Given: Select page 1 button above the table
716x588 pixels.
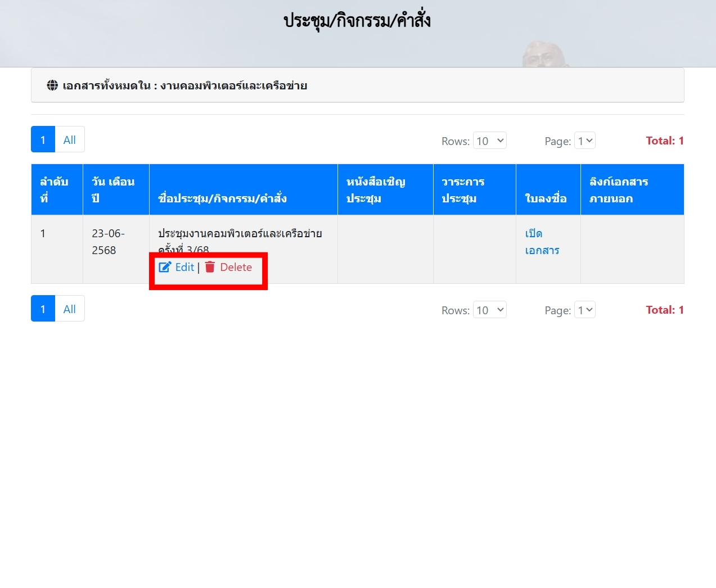Looking at the screenshot, I should point(43,139).
